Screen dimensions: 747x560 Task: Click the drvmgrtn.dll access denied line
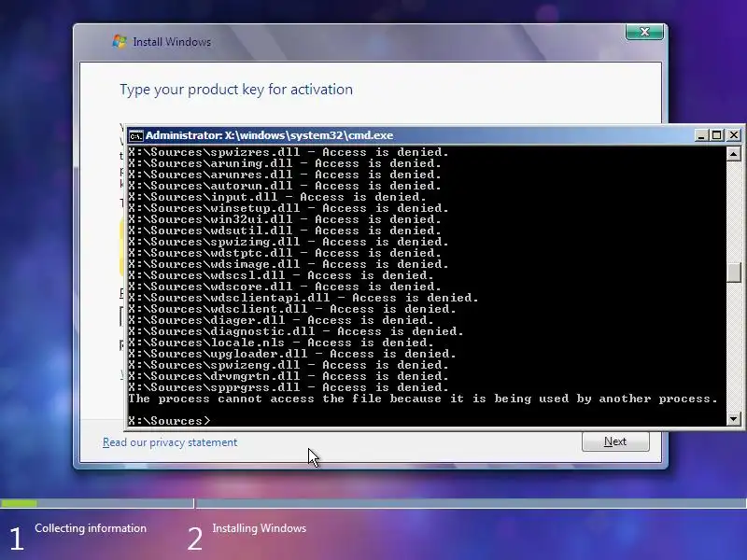pos(289,376)
